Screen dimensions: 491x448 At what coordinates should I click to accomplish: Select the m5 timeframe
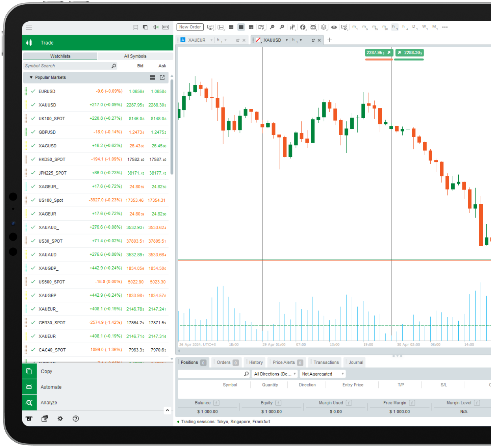tap(365, 27)
